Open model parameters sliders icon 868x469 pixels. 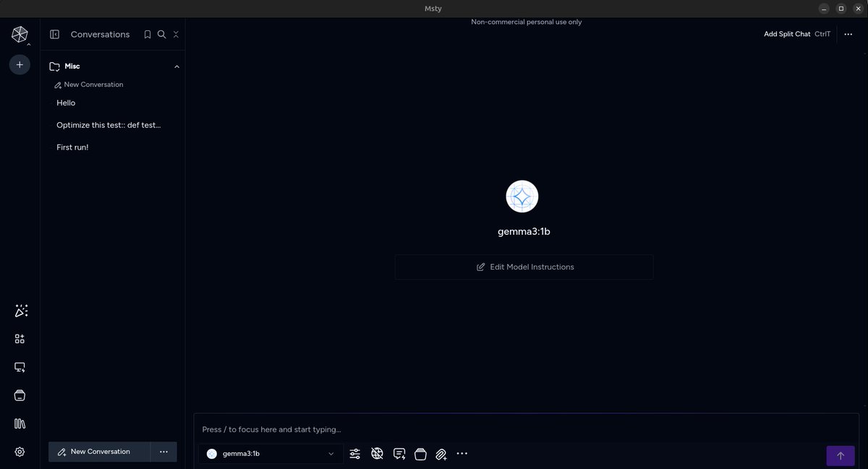click(355, 454)
